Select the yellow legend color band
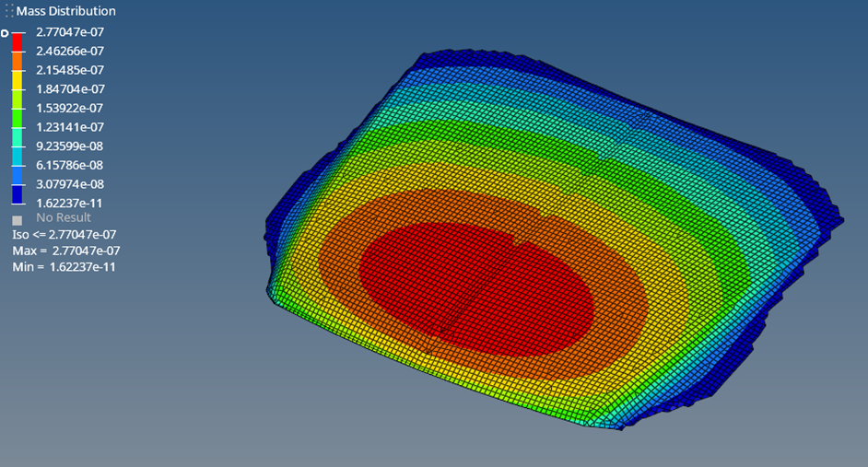Image resolution: width=868 pixels, height=467 pixels. tap(18, 80)
